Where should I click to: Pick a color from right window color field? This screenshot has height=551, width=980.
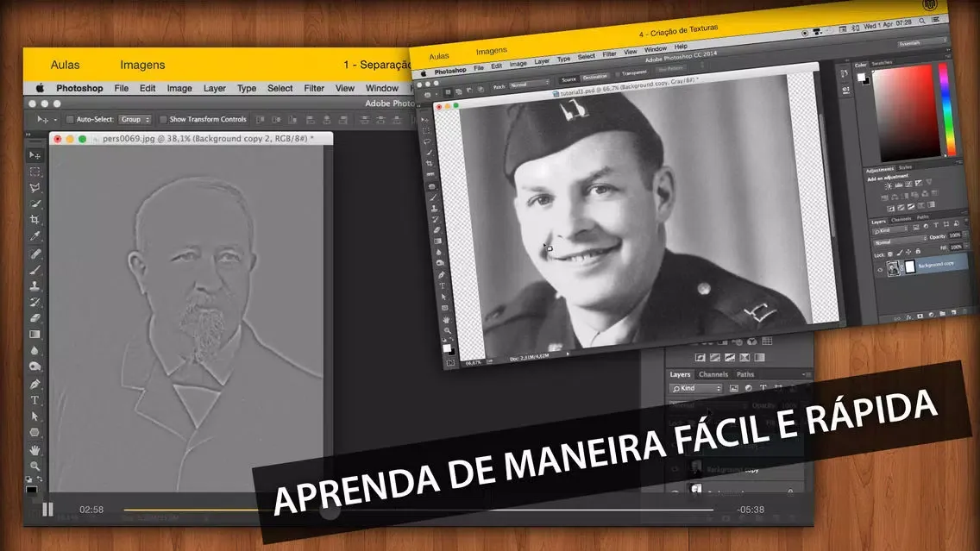coord(907,111)
